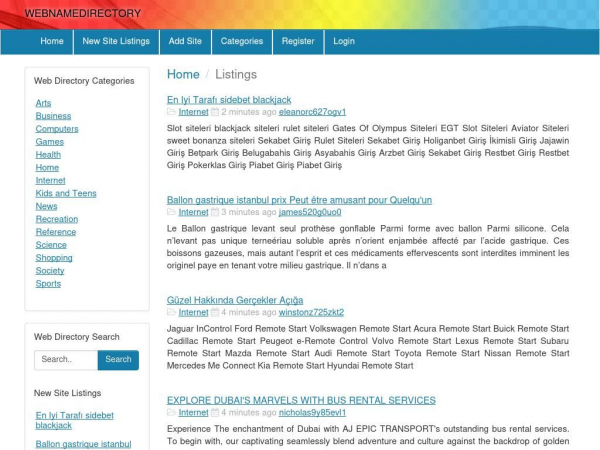
Task: Click calendar icon beside winstonz725zkt2's timestamp
Action: pos(215,312)
